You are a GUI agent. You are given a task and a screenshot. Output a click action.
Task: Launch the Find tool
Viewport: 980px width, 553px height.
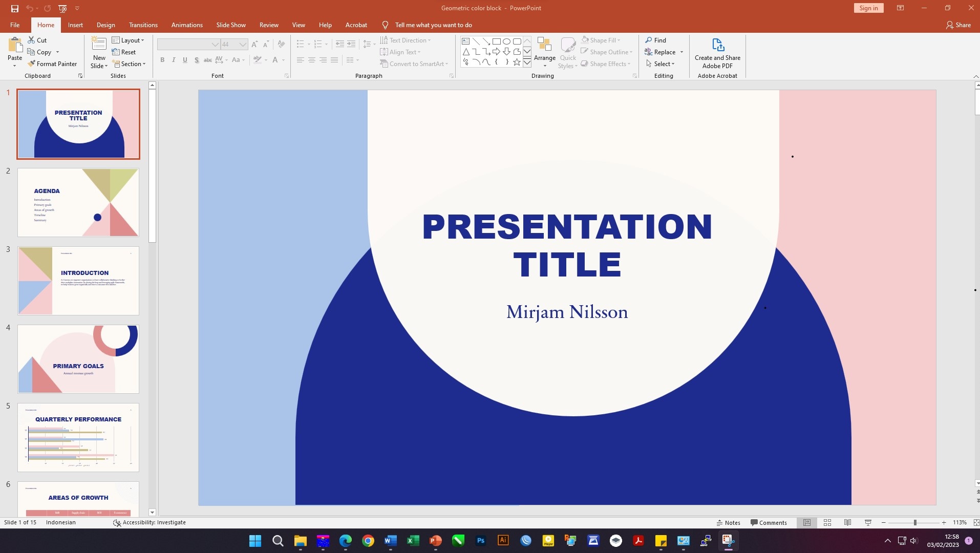click(x=657, y=40)
